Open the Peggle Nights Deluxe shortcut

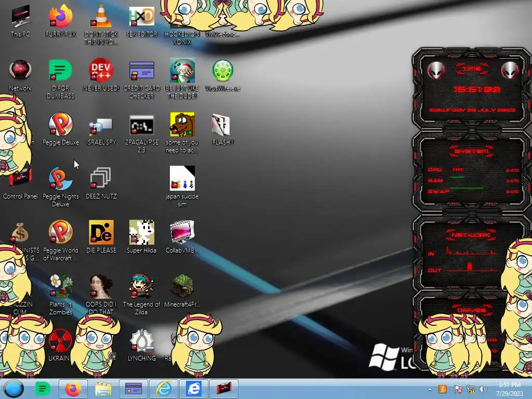click(61, 187)
